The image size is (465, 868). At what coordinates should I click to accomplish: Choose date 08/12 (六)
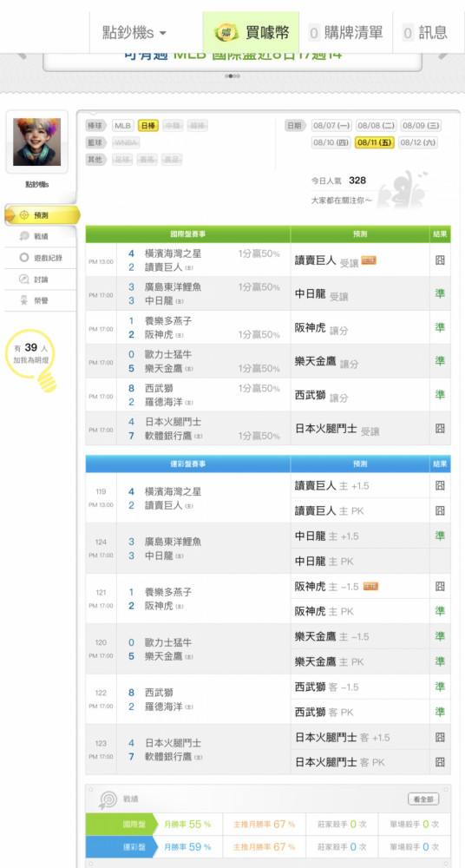pyautogui.click(x=418, y=143)
